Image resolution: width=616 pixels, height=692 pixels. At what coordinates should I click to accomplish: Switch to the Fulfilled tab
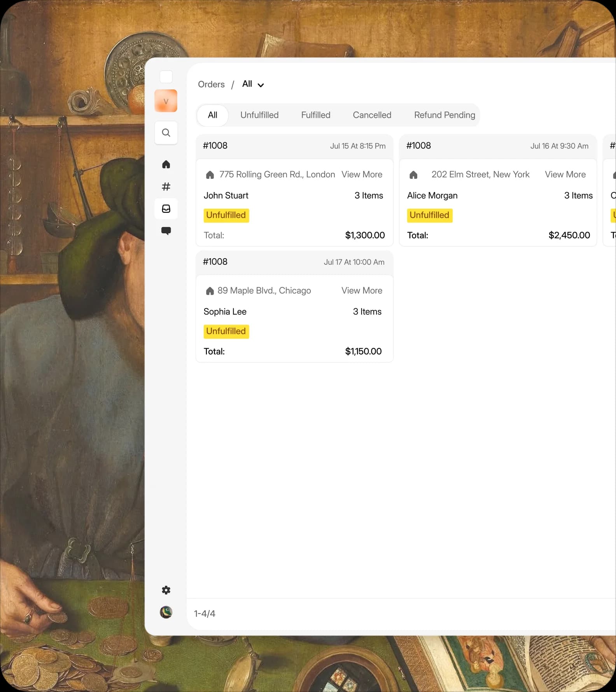click(316, 115)
